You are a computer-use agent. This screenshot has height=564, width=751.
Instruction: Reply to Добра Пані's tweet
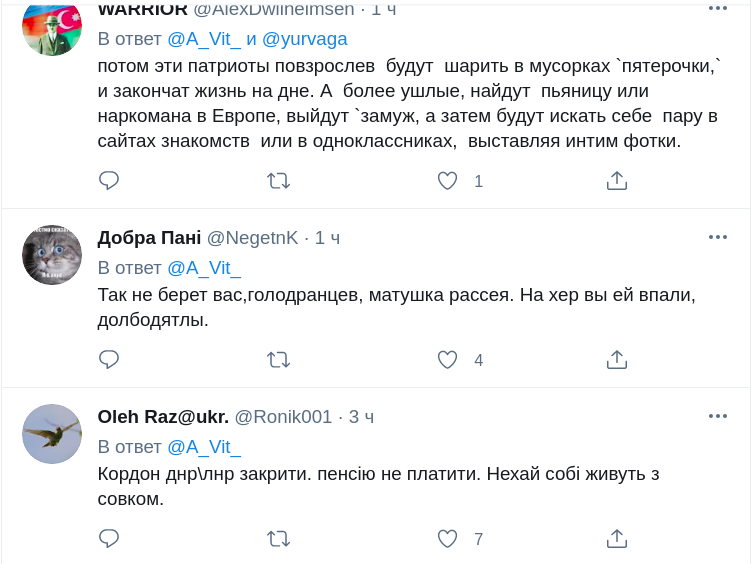pyautogui.click(x=109, y=360)
